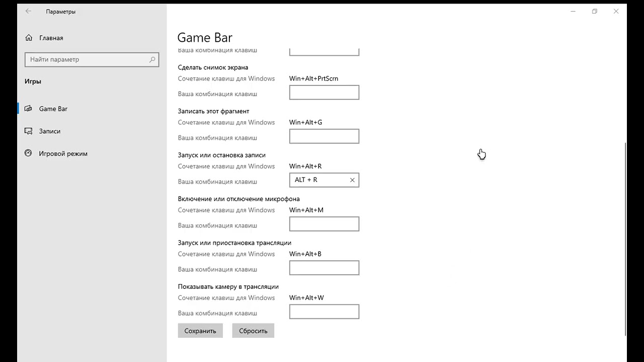The height and width of the screenshot is (362, 644).
Task: Clear the ALT + R shortcut field
Action: click(x=352, y=180)
